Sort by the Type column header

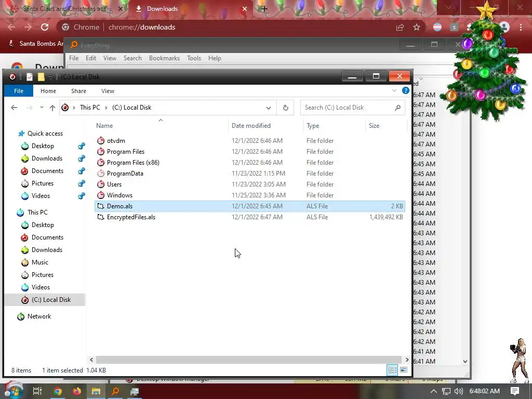coord(335,126)
